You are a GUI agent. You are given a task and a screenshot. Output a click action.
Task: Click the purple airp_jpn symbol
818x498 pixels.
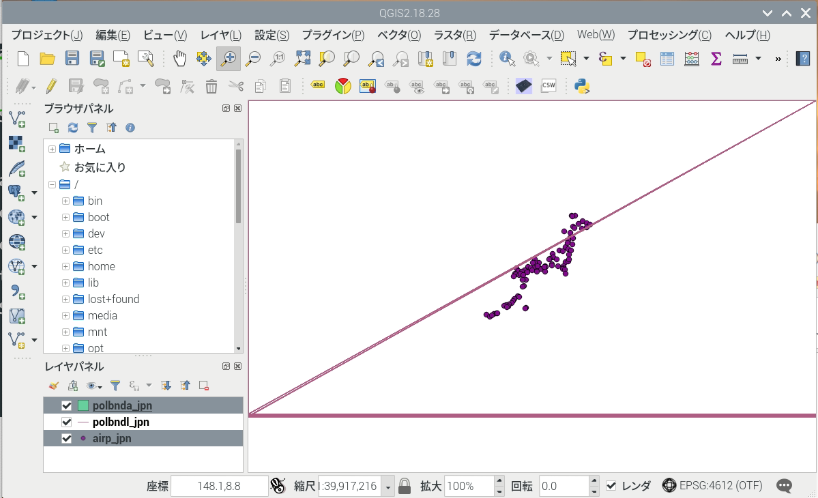[83, 439]
